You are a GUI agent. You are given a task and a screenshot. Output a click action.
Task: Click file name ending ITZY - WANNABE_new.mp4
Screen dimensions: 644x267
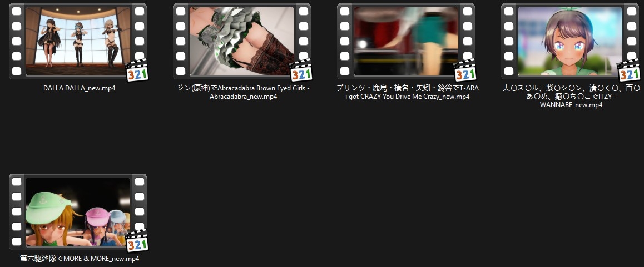[x=571, y=97]
